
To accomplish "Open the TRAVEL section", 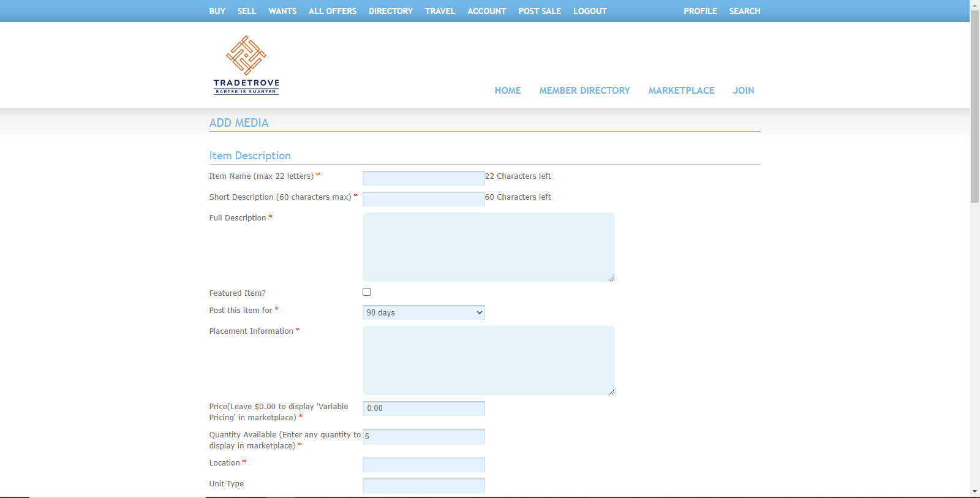I will point(440,11).
